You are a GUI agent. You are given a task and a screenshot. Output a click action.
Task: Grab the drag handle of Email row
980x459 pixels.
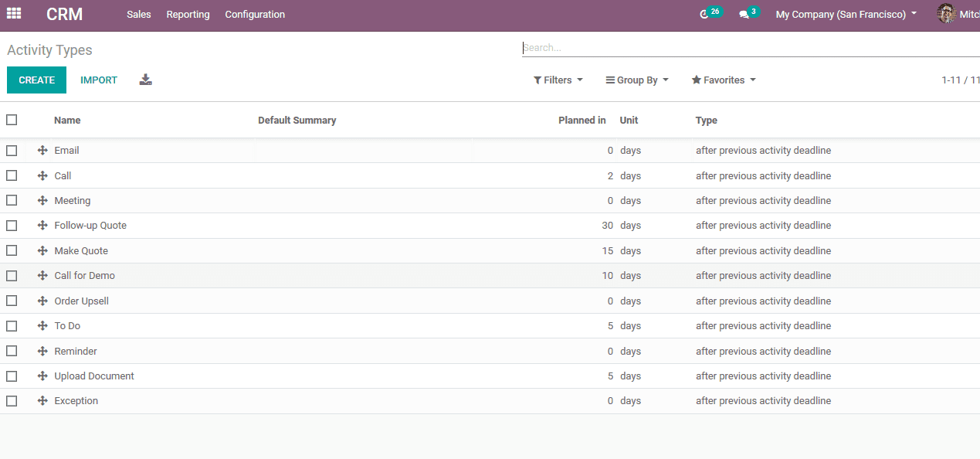pyautogui.click(x=42, y=151)
